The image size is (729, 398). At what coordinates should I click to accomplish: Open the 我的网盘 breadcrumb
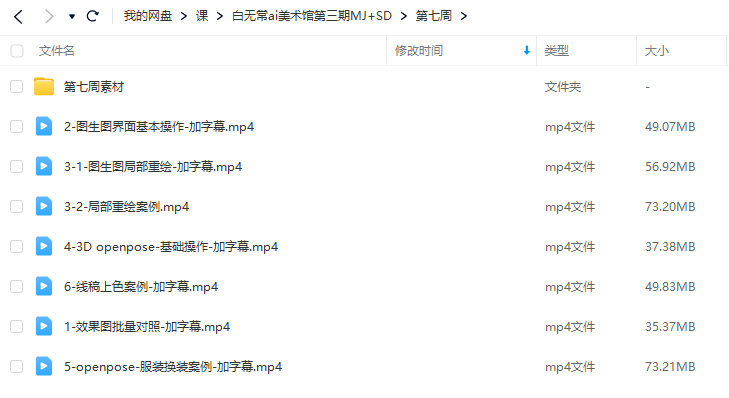(148, 16)
